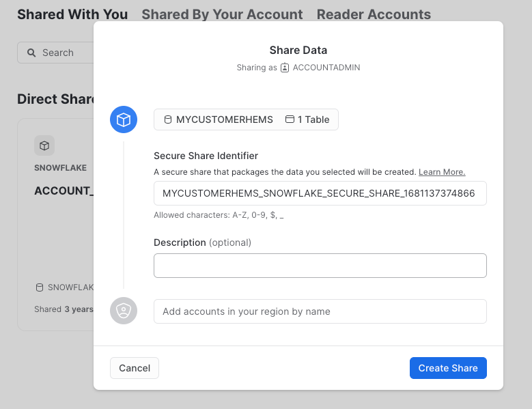
Task: Click the SNOWFLAKE provider label on card
Action: click(60, 168)
